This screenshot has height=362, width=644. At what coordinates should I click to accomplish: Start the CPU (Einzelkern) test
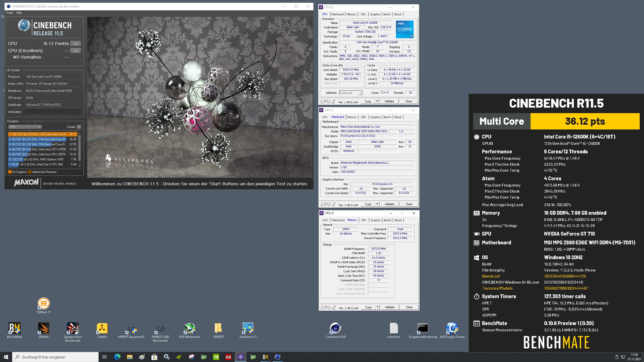coord(76,51)
